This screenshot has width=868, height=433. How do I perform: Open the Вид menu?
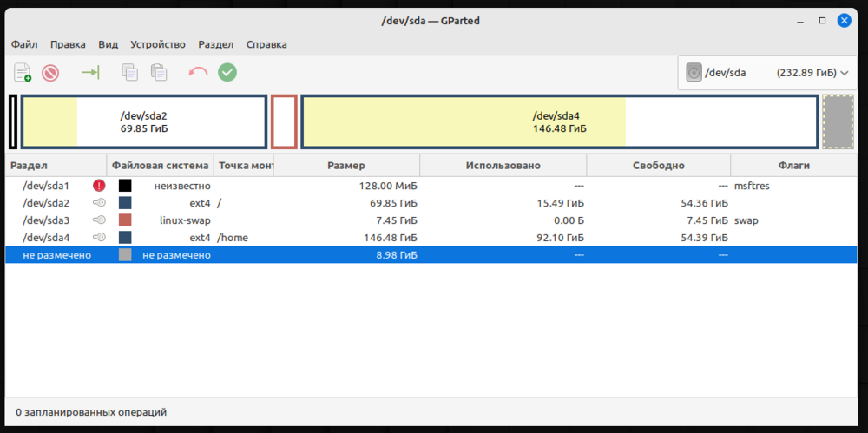pos(108,44)
